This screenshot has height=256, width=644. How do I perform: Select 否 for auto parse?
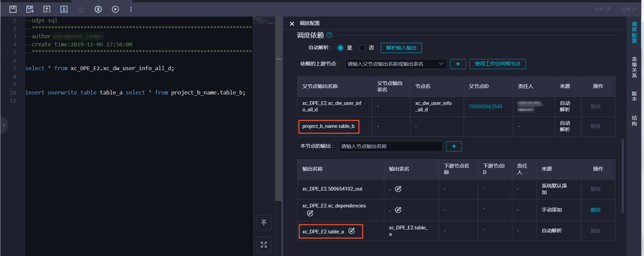[x=362, y=48]
